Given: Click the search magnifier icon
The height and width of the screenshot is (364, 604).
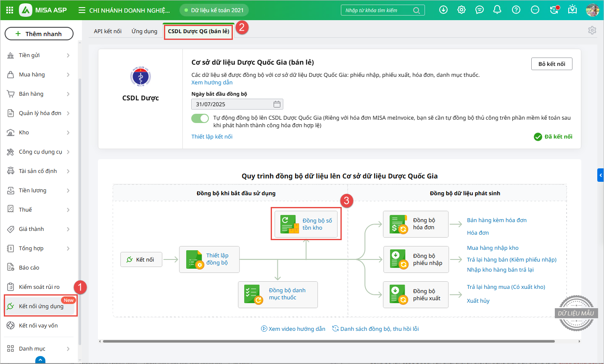Looking at the screenshot, I should tap(416, 10).
